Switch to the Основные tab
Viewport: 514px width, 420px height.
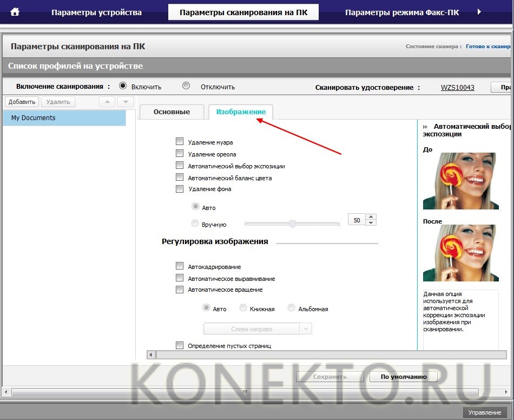[172, 111]
